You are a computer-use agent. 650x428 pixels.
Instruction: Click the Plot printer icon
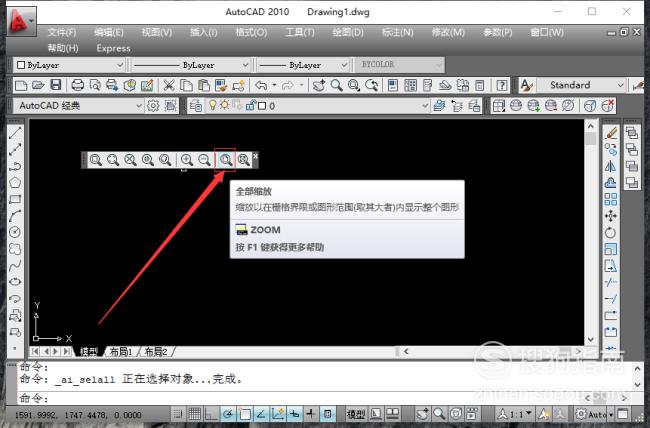[78, 85]
